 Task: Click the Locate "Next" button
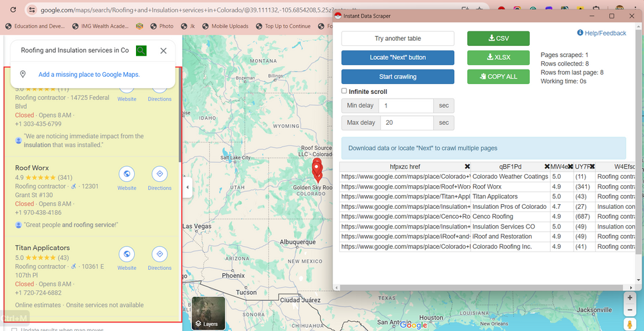coord(398,58)
